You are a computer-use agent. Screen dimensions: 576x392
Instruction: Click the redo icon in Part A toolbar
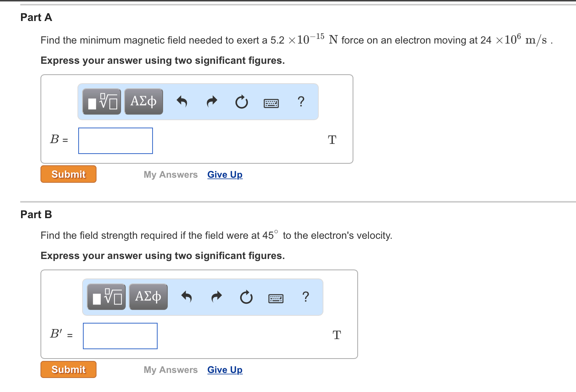212,101
